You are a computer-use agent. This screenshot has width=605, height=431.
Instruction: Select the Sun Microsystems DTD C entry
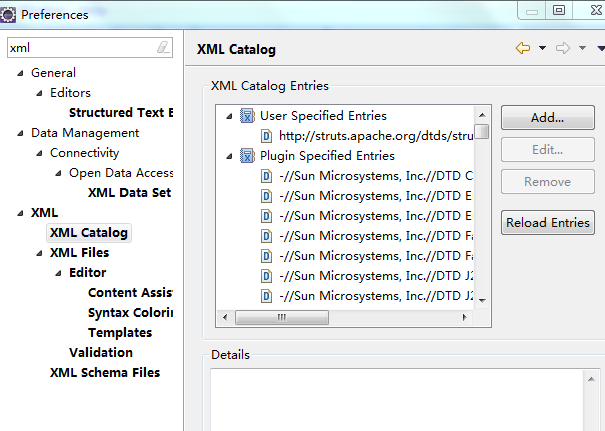[376, 176]
